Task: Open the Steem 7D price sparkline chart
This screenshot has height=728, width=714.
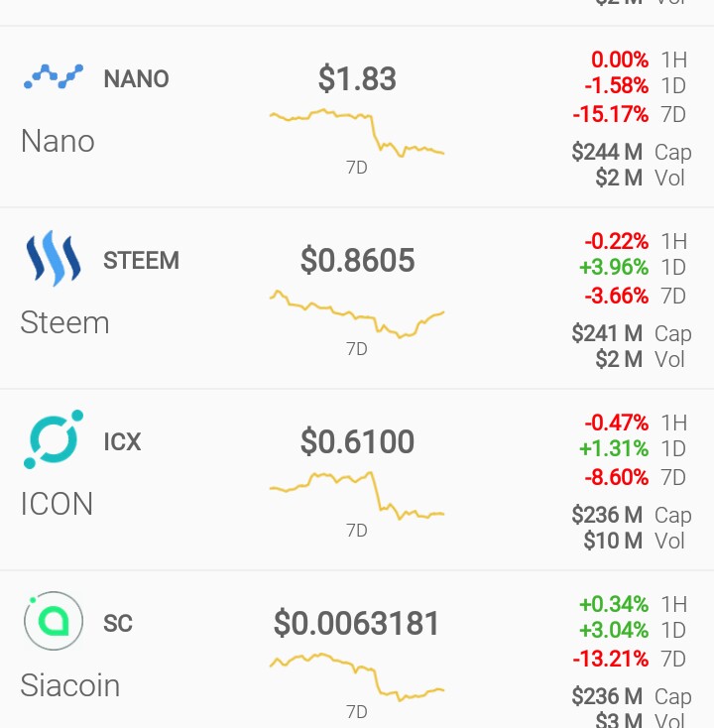Action: (357, 314)
